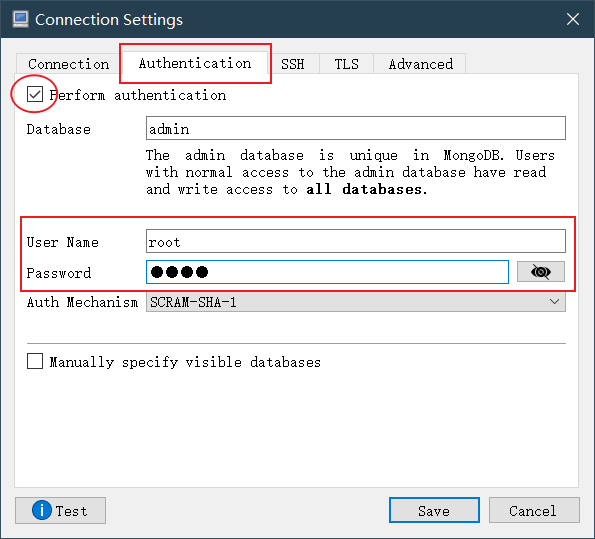Uncheck the Perform authentication checkbox
The width and height of the screenshot is (595, 539).
pyautogui.click(x=35, y=94)
